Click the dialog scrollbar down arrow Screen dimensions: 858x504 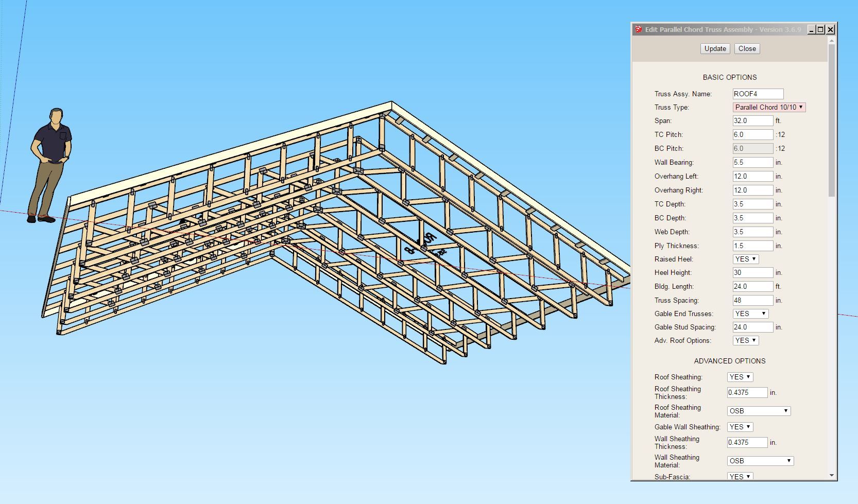(832, 475)
